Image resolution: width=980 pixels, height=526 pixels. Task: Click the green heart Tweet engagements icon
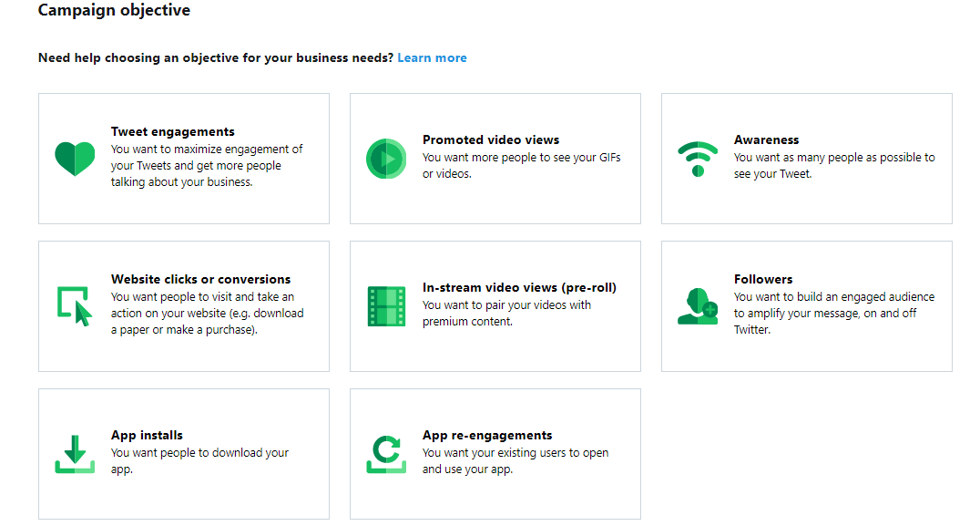75,159
